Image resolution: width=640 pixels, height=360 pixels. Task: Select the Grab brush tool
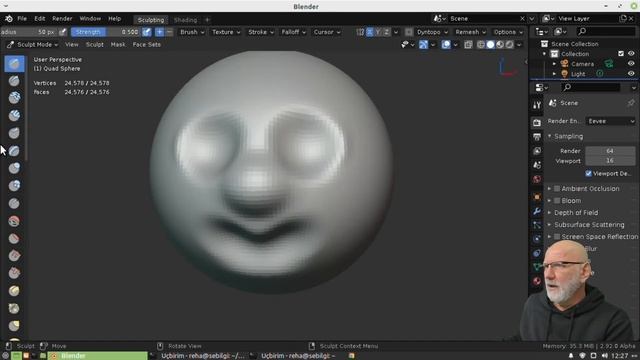[14, 326]
